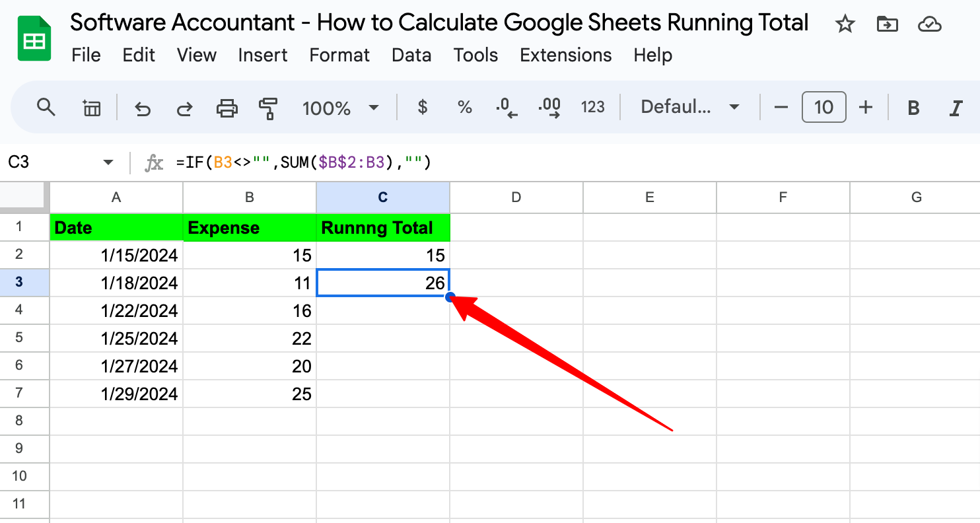Activate the paint format tool
The image size is (980, 523).
(x=269, y=108)
